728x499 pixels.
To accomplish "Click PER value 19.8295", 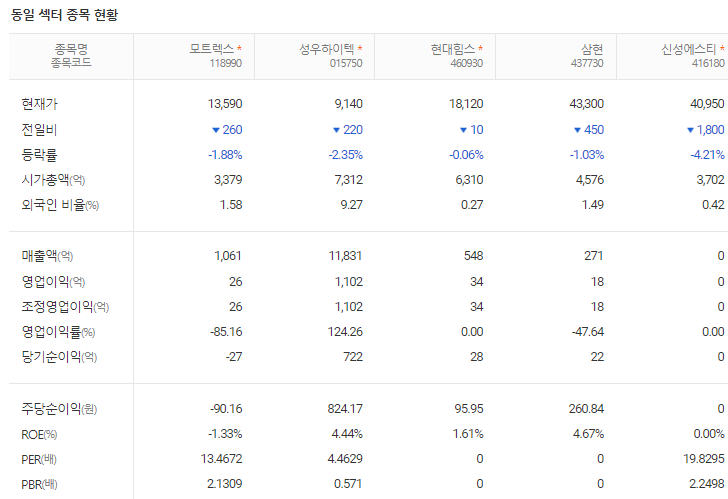I will coord(704,459).
